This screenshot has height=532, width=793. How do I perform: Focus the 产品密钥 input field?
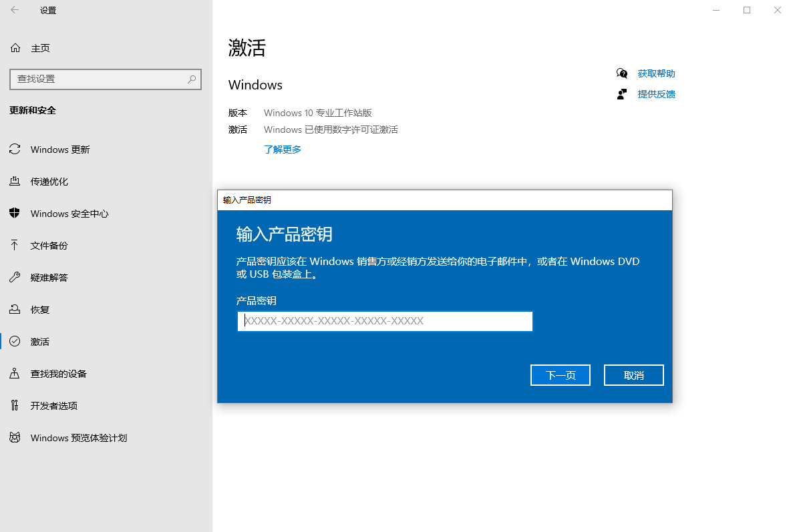tap(385, 321)
